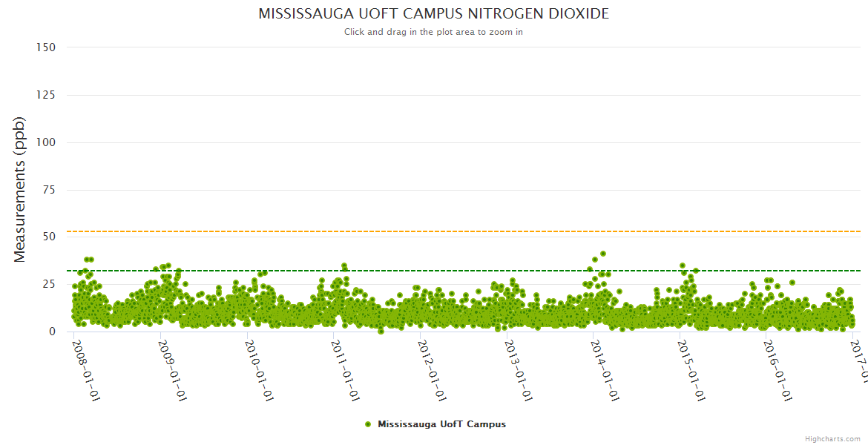Click the highest data point in early 2014
The image size is (868, 445).
(x=603, y=254)
